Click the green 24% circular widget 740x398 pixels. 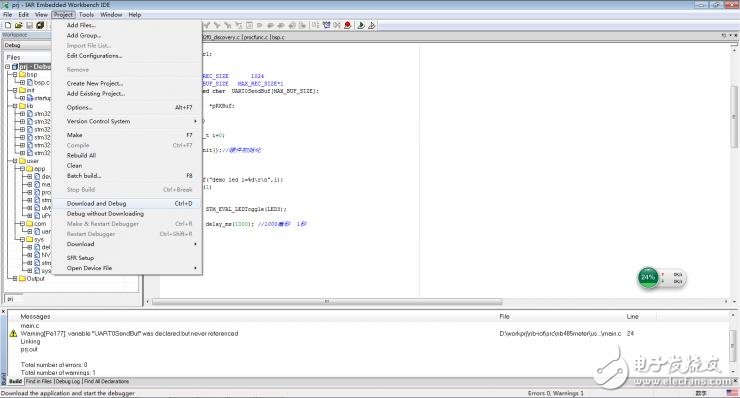click(648, 277)
